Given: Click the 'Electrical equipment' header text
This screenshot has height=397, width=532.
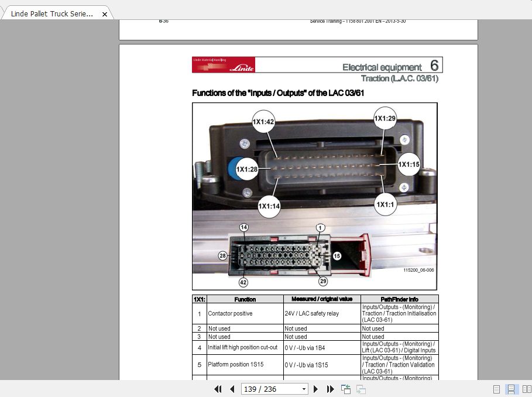Looking at the screenshot, I should tap(382, 67).
